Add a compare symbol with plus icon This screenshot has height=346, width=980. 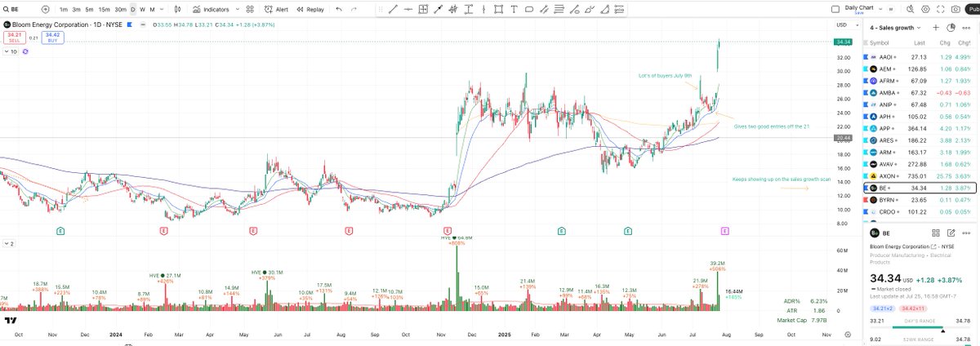pos(44,9)
